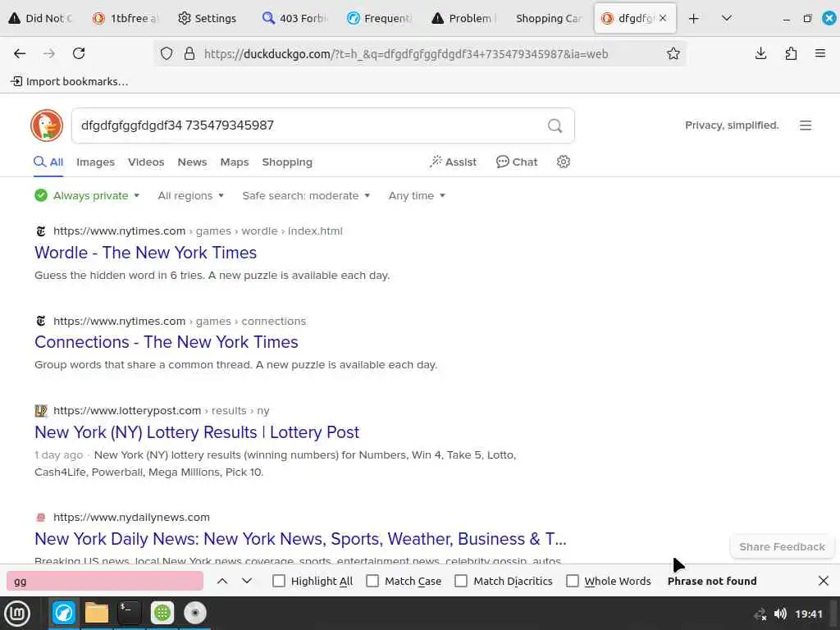Open the search settings gear icon
Viewport: 840px width, 630px height.
pos(563,162)
